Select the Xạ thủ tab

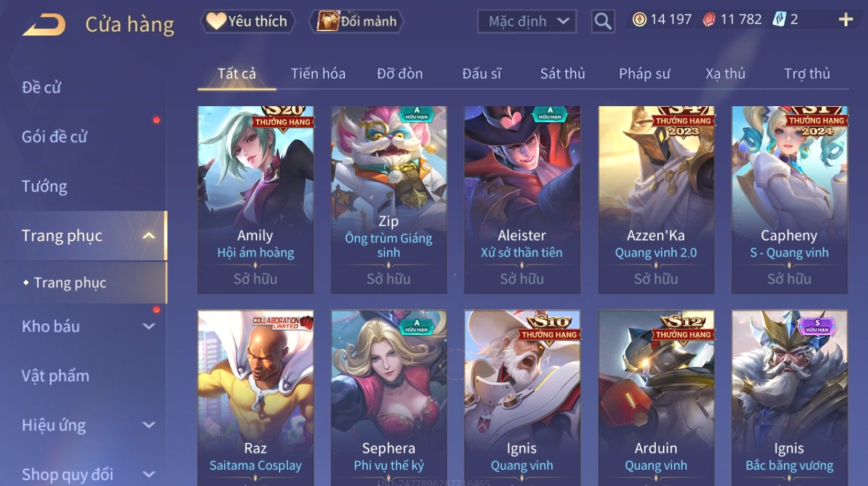pos(726,74)
